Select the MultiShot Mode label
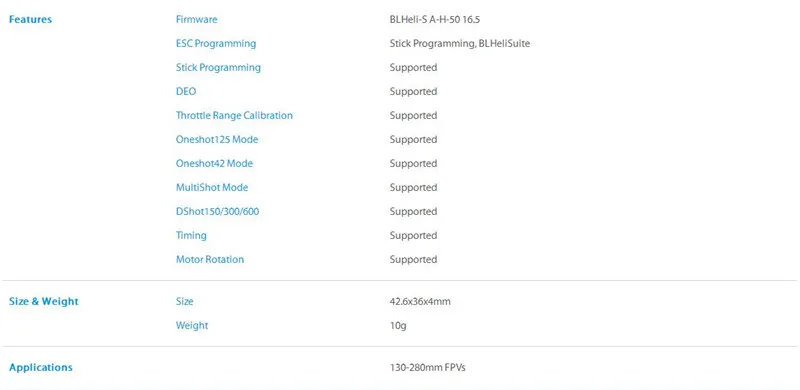Screen dimensions: 800x390 pyautogui.click(x=212, y=187)
